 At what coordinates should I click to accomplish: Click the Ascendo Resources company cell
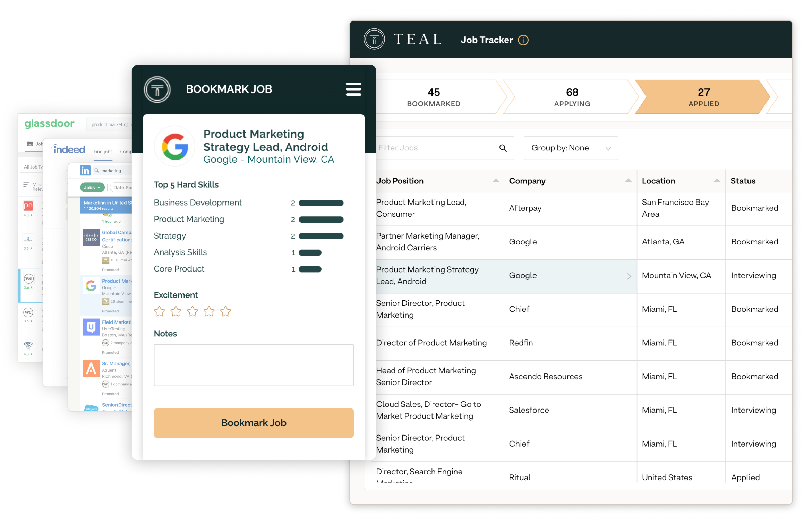click(546, 377)
